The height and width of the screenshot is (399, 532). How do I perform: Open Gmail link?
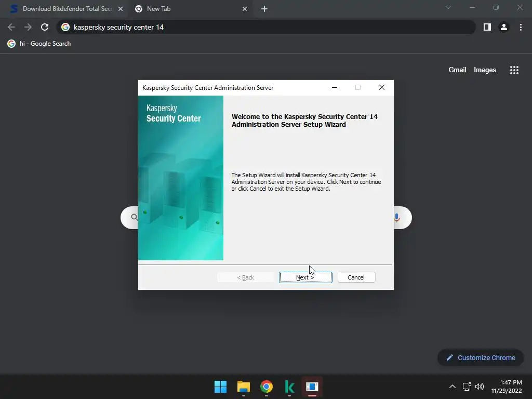click(x=457, y=70)
